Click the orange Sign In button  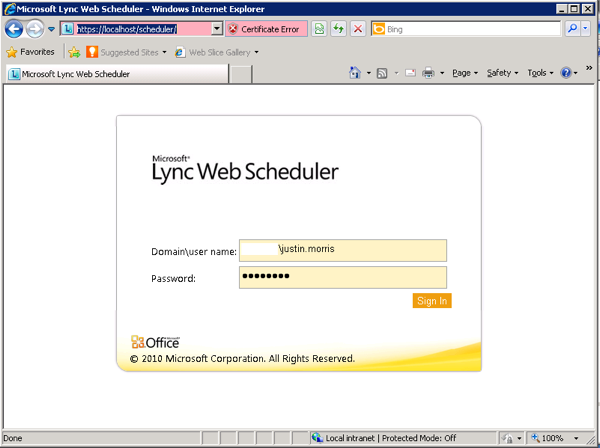[432, 301]
